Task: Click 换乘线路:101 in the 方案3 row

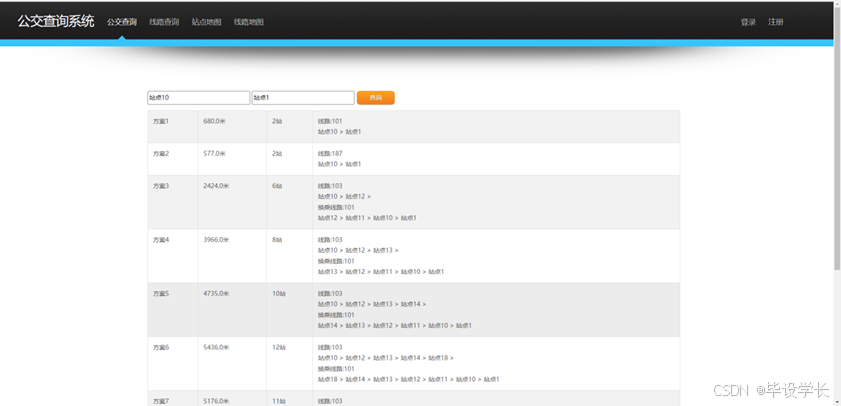Action: tap(336, 207)
